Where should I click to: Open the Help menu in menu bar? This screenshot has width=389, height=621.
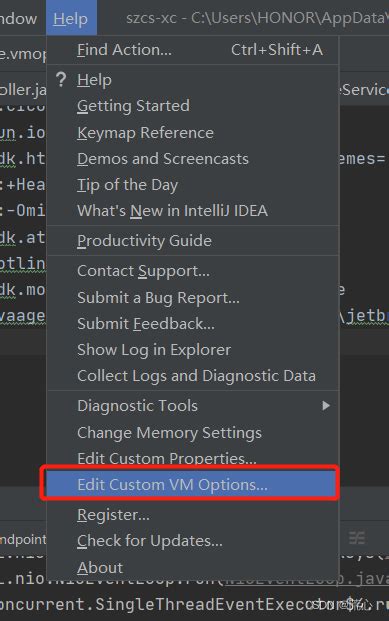coord(71,18)
